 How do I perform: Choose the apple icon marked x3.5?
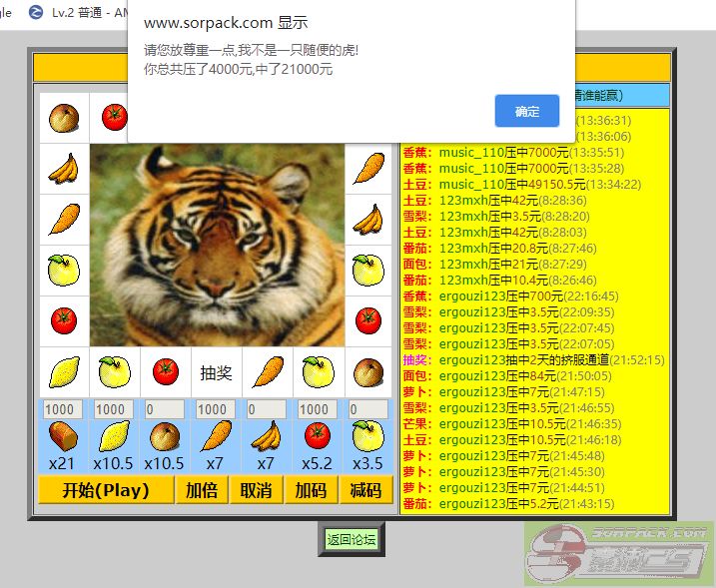pyautogui.click(x=367, y=436)
